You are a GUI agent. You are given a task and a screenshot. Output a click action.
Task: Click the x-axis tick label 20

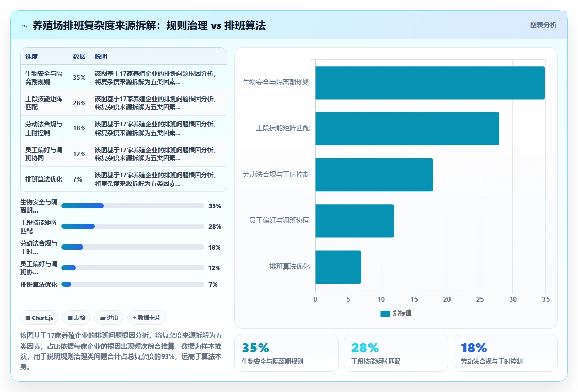(447, 299)
